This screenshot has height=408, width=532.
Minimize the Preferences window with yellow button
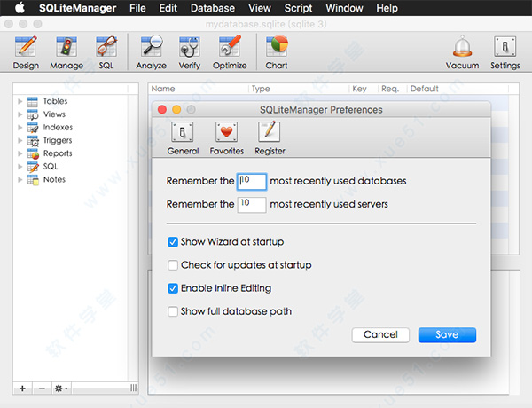[x=176, y=110]
